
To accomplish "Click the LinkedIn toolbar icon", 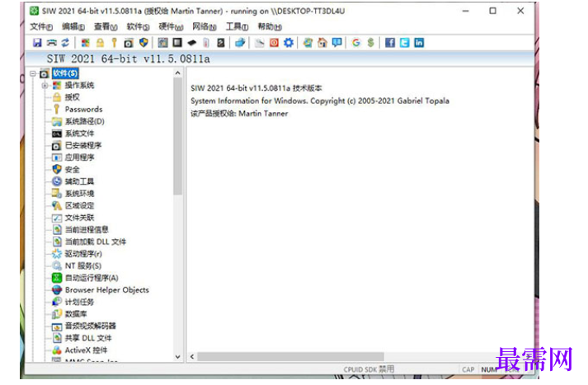I will click(419, 43).
